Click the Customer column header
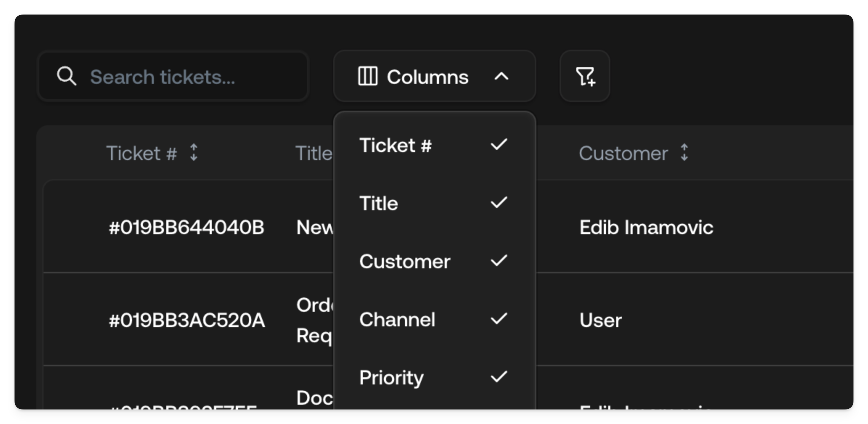 point(624,153)
